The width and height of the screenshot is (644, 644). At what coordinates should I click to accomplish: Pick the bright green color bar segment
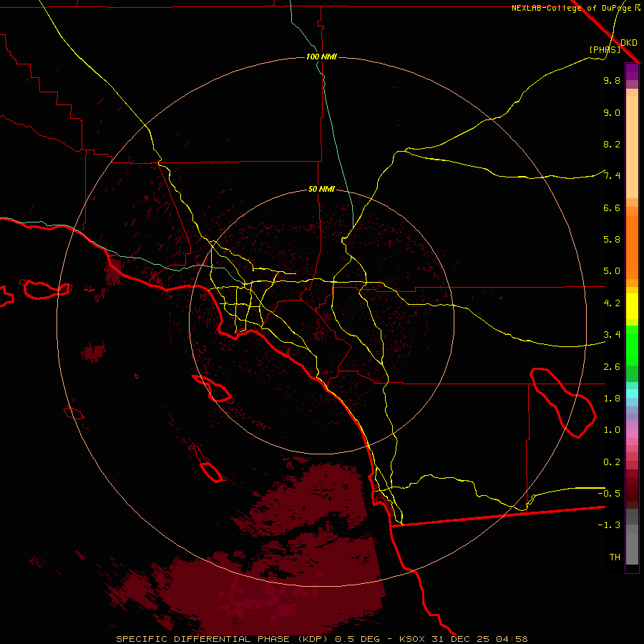click(632, 345)
